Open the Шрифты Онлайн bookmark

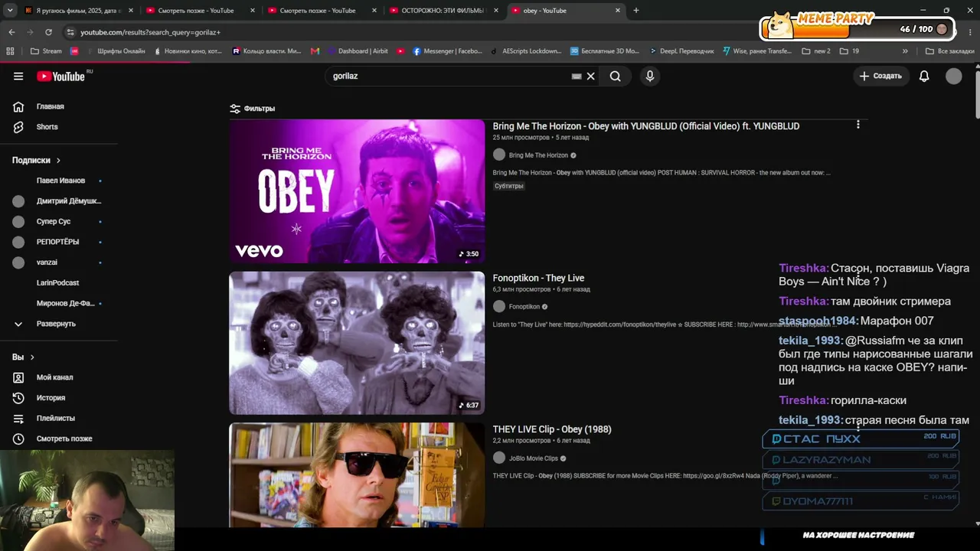pos(114,51)
